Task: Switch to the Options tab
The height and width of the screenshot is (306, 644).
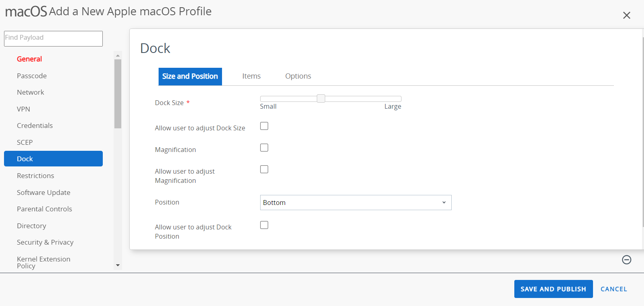Action: 298,76
